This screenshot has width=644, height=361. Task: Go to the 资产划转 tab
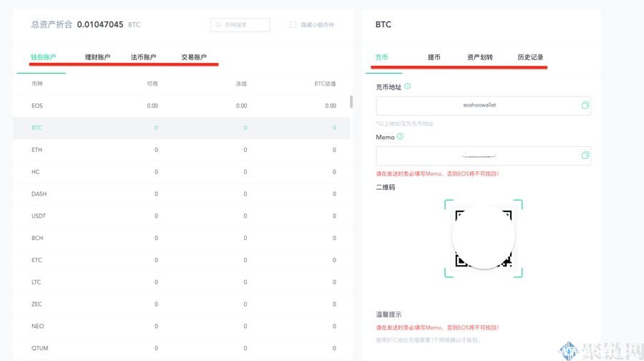[x=479, y=57]
